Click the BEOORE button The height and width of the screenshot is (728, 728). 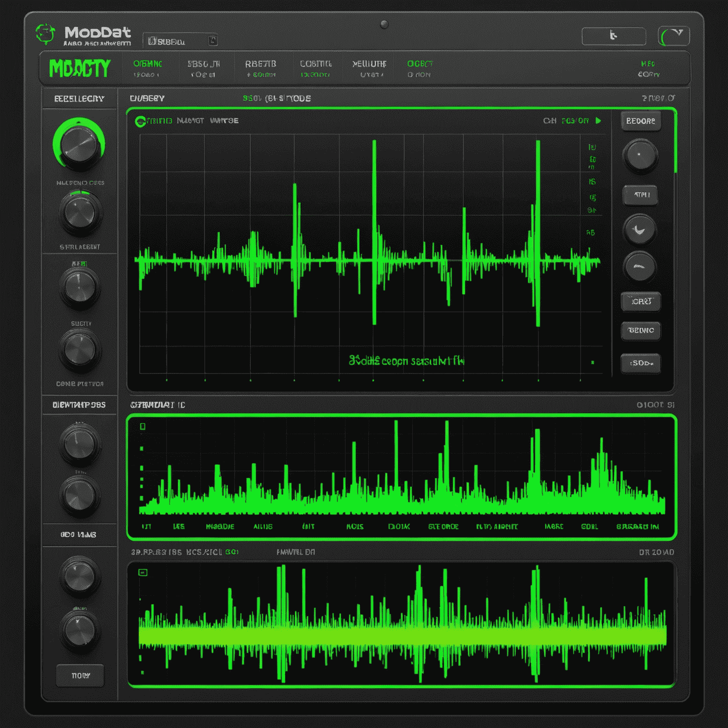[x=641, y=121]
